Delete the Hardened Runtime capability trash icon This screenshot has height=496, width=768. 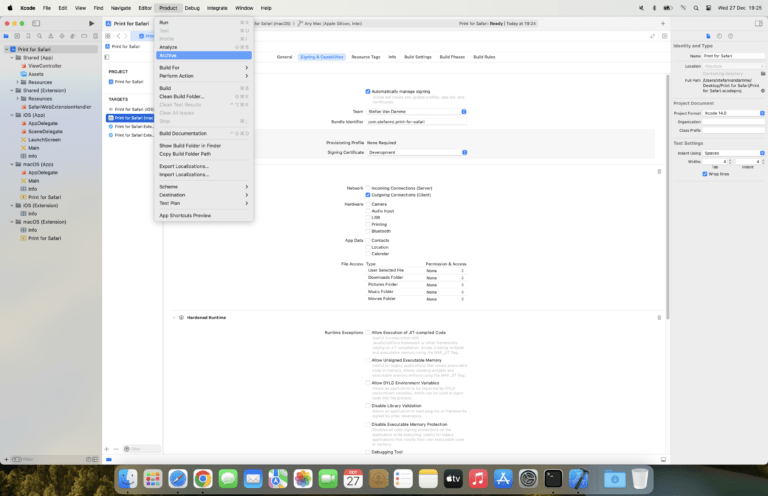click(659, 317)
